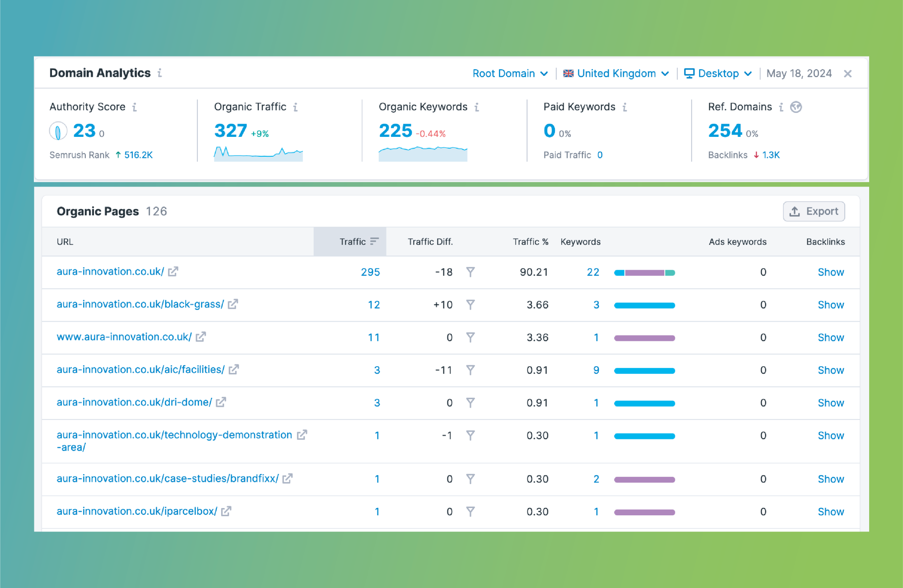Open the aura-innovation.co.uk/dri-dome/ link
The image size is (903, 588).
(134, 402)
